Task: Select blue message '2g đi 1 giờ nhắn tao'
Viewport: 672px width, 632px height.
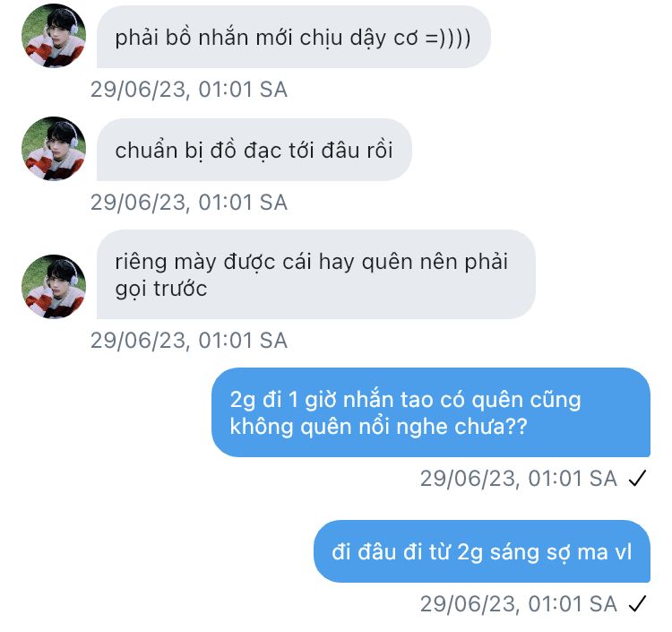Action: pyautogui.click(x=431, y=412)
